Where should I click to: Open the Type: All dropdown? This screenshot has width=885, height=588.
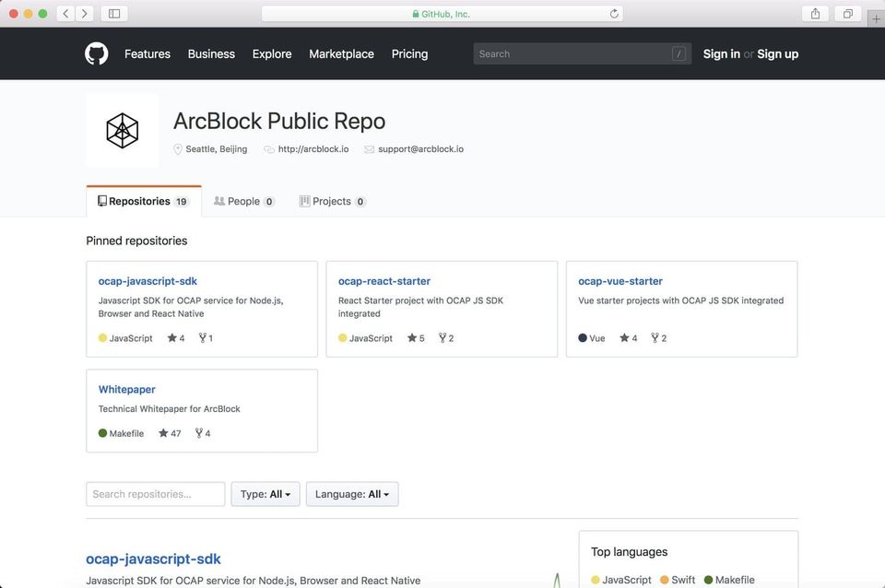pyautogui.click(x=265, y=494)
